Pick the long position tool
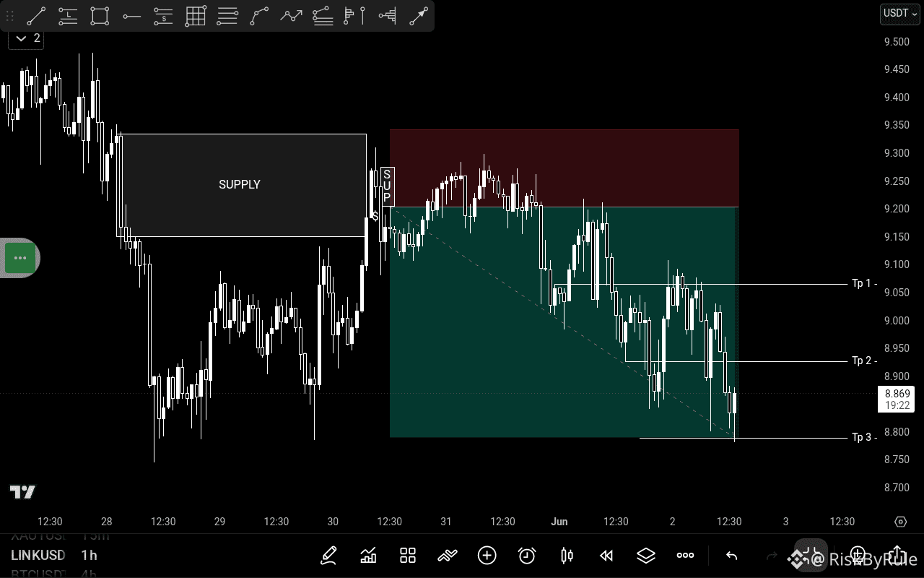924x578 pixels. [68, 15]
